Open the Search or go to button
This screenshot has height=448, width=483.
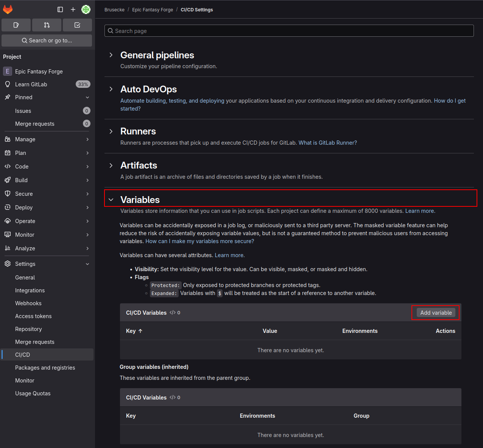[x=47, y=41]
